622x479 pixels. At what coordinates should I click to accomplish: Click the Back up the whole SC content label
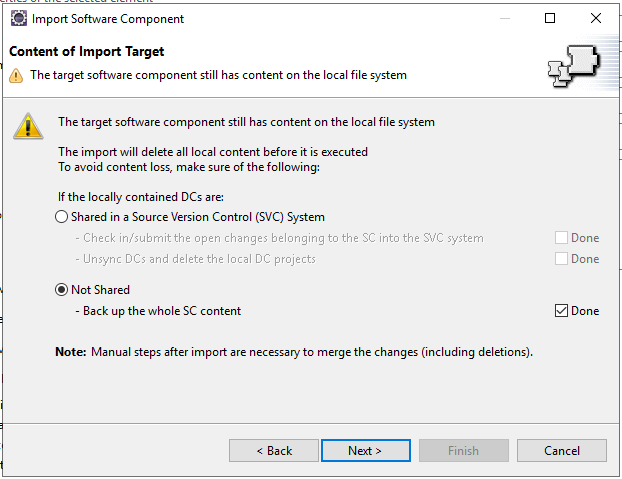[x=158, y=311]
